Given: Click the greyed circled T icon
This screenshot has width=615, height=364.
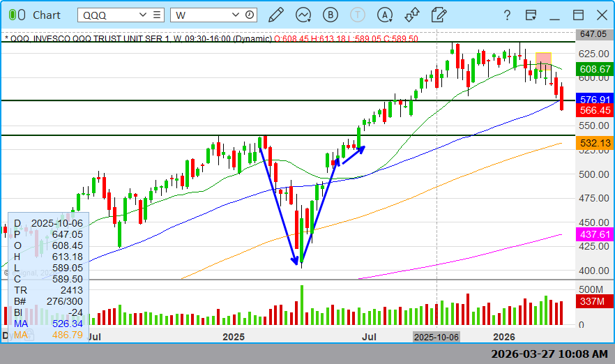Looking at the screenshot, I should [357, 15].
